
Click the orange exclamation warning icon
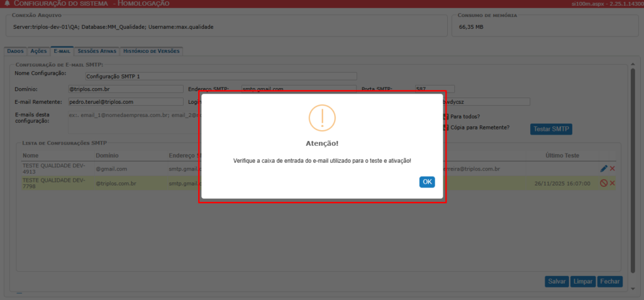[x=322, y=118]
